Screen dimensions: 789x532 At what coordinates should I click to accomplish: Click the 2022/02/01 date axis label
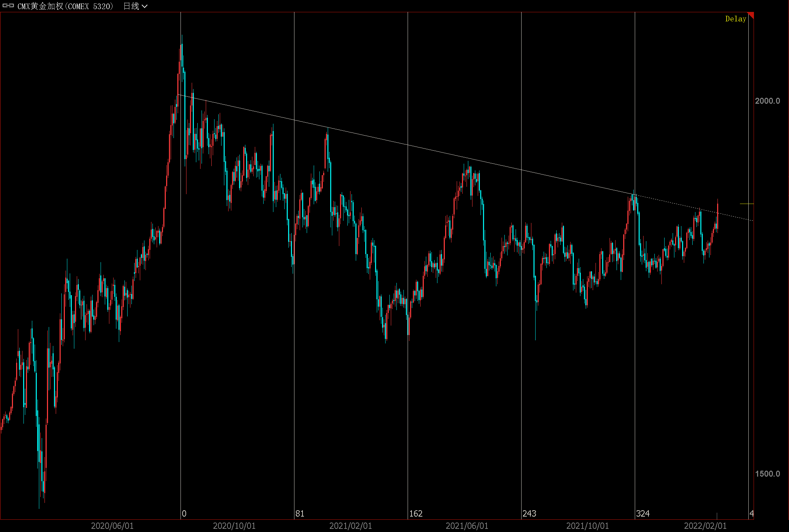point(705,526)
